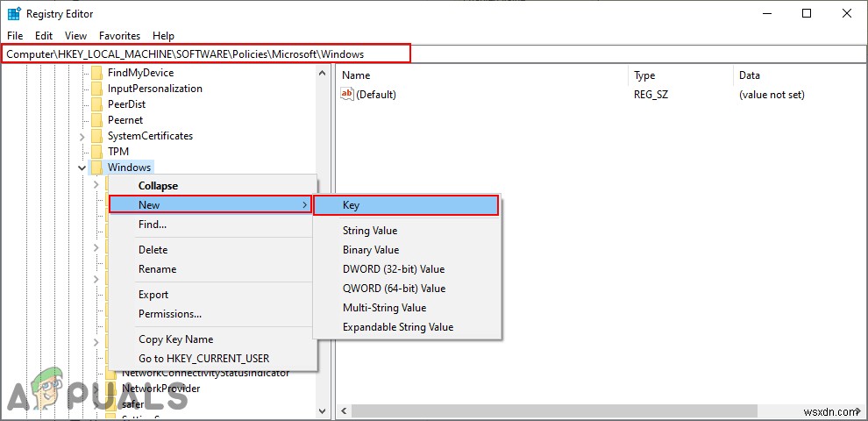Select the SystemCertificates key
Screen dimensions: 868x421
coord(150,136)
